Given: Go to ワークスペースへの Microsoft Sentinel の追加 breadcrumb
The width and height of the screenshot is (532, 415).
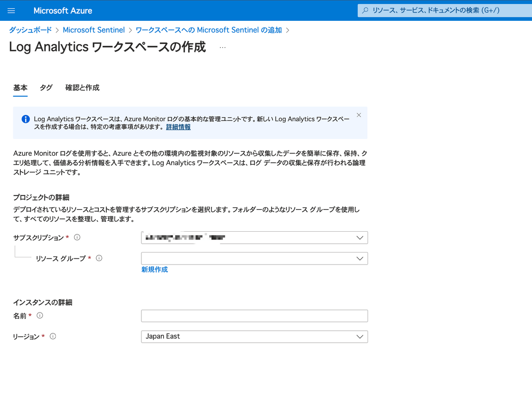Looking at the screenshot, I should (x=209, y=30).
